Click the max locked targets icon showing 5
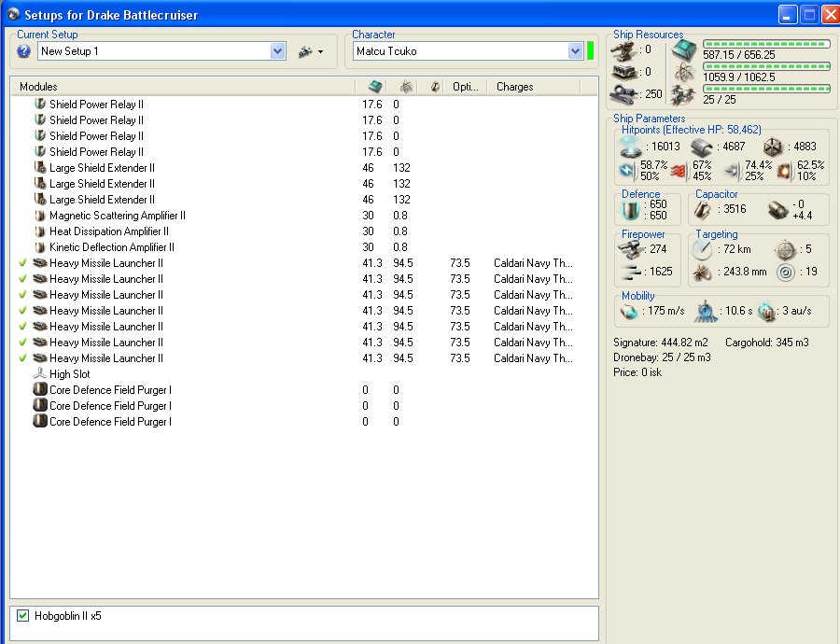 click(785, 250)
